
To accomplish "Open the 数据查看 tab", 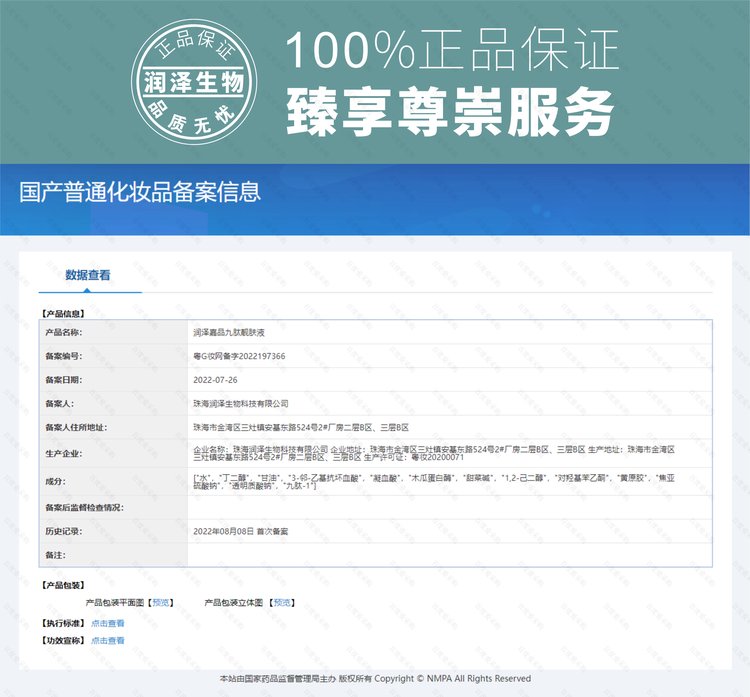I will click(x=88, y=275).
